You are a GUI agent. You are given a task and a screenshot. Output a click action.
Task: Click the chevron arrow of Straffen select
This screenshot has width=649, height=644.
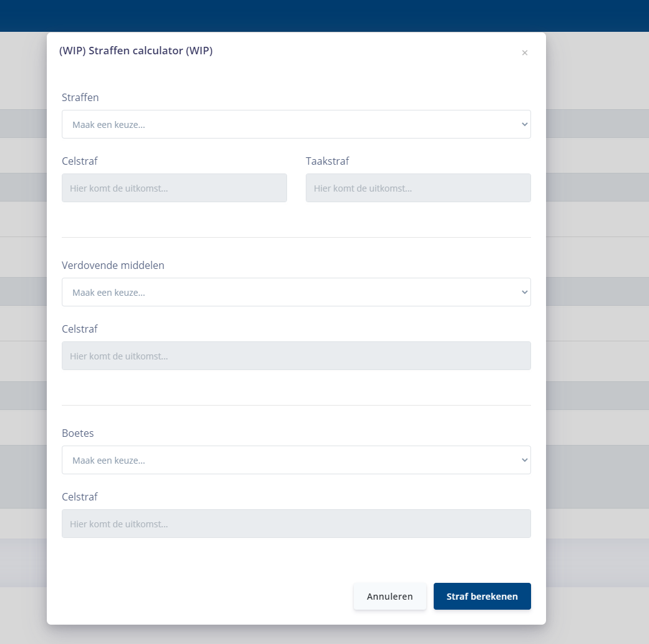tap(524, 124)
